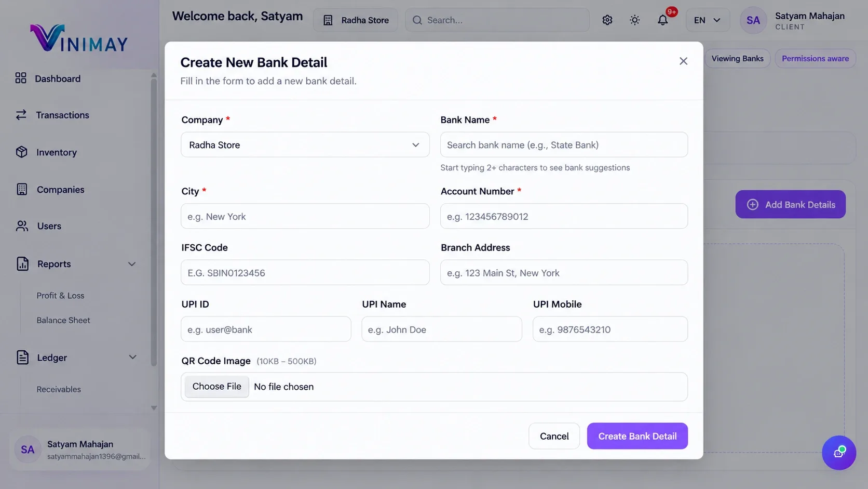
Task: Focus the IFSC Code field
Action: tap(305, 272)
